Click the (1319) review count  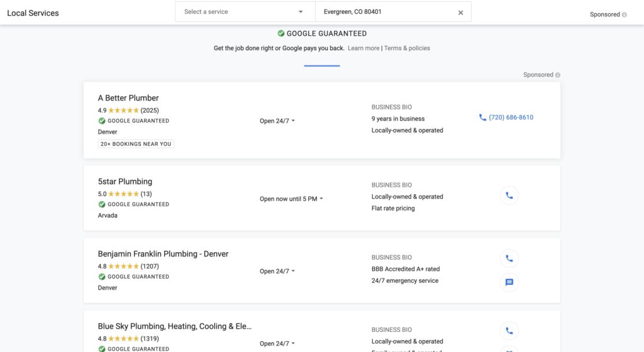coord(150,338)
